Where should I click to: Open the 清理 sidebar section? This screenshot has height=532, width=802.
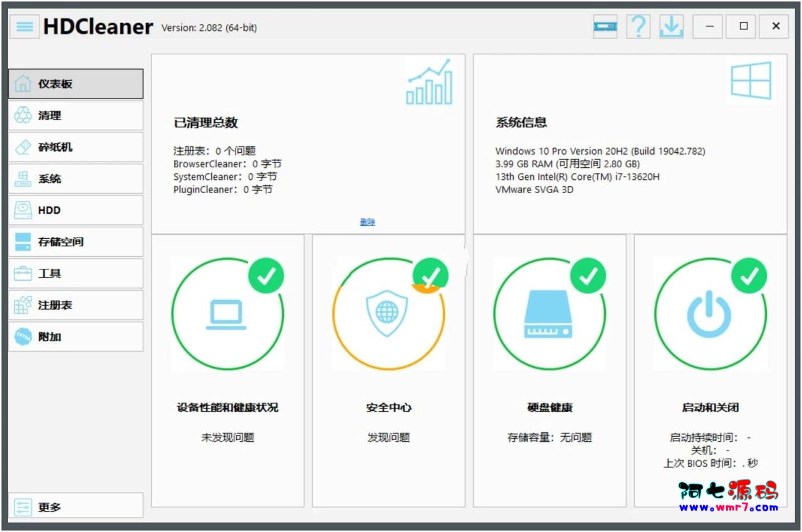pyautogui.click(x=76, y=115)
